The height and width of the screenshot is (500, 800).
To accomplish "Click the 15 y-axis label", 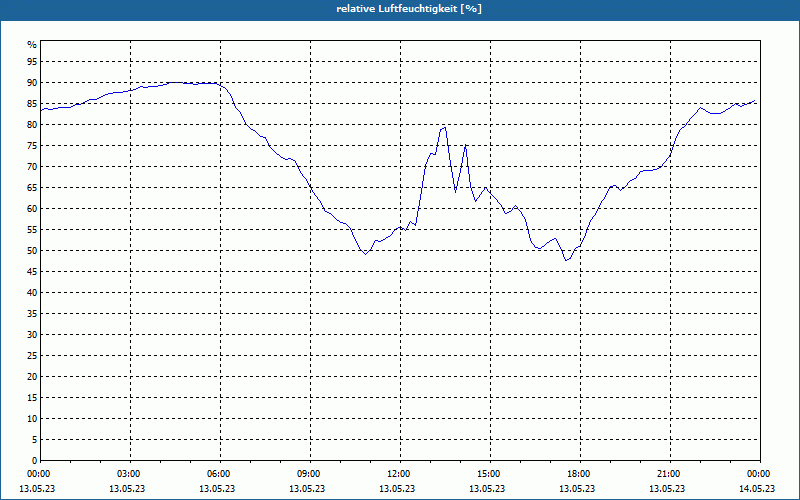I will pyautogui.click(x=32, y=397).
